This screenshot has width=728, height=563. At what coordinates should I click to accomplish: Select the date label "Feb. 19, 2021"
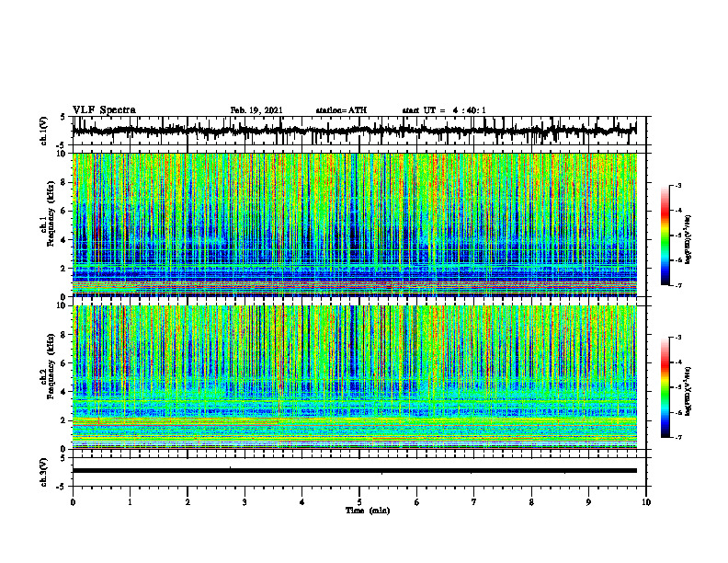256,110
